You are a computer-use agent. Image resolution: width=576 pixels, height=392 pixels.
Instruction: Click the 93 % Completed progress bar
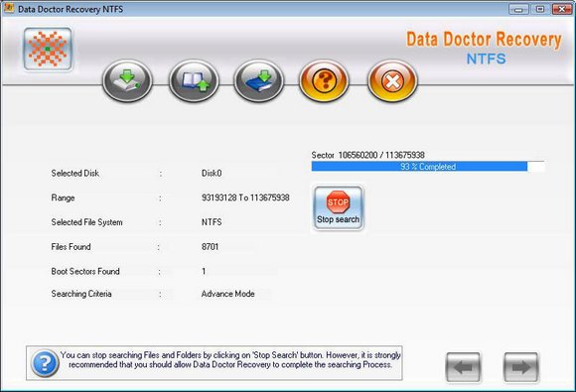click(428, 167)
